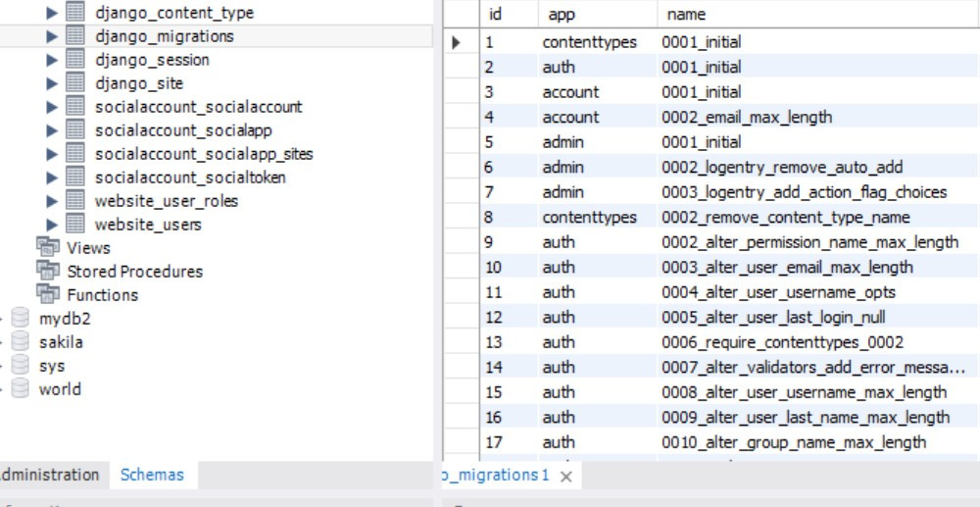Expand the socialaccount_socialtoken table node
The image size is (980, 507).
click(52, 177)
